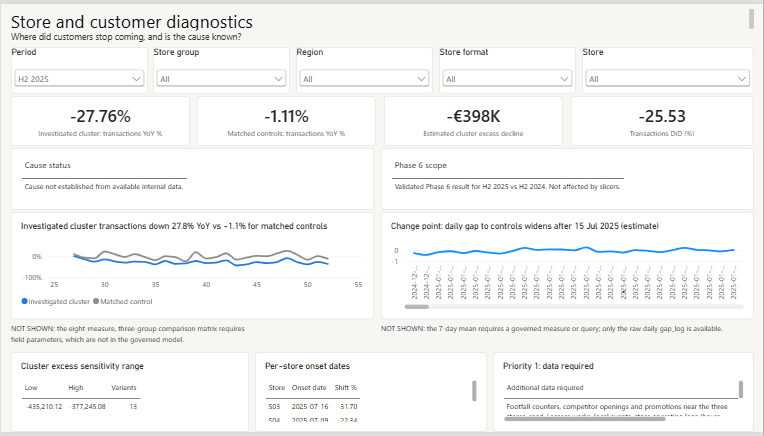
Task: Click the change point chart title
Action: click(525, 226)
